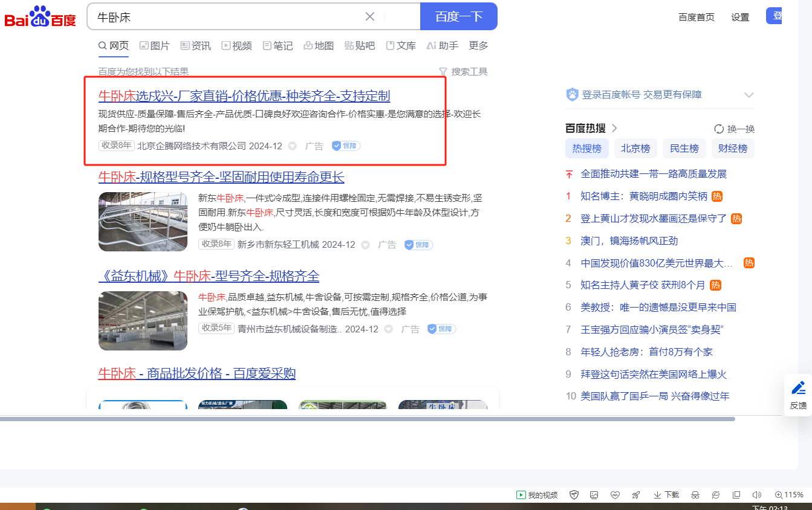Image resolution: width=812 pixels, height=510 pixels.
Task: Click the heart-rate health icon in status bar
Action: pyautogui.click(x=615, y=495)
